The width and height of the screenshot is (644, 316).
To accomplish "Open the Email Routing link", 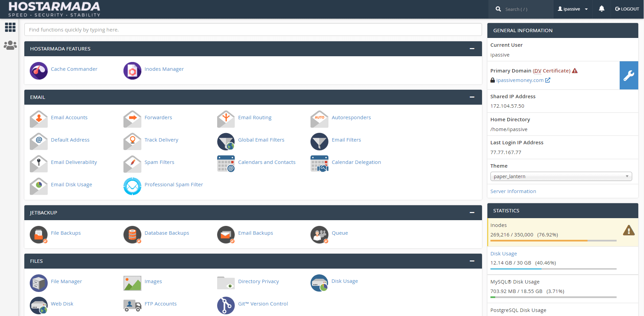I will pos(255,118).
